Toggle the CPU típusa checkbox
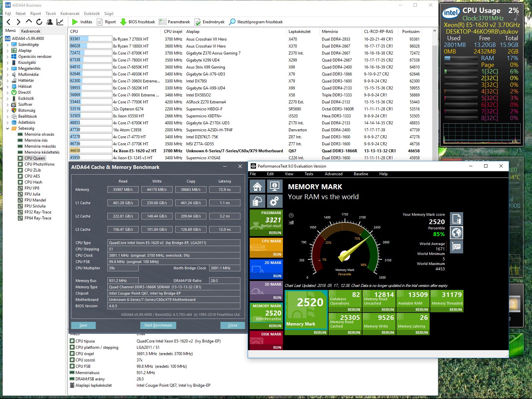 click(72, 341)
